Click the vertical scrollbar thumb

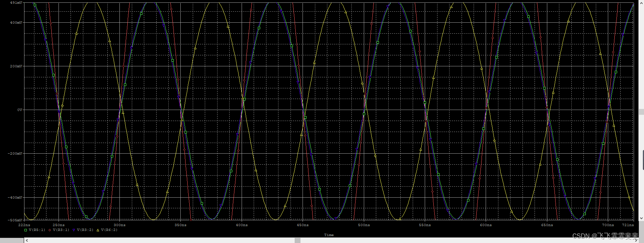tap(641, 112)
